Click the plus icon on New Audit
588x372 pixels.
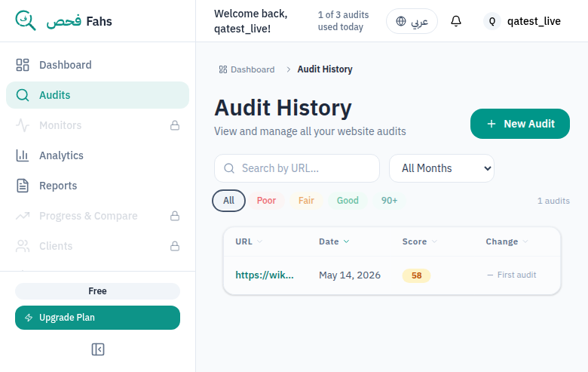pos(492,124)
